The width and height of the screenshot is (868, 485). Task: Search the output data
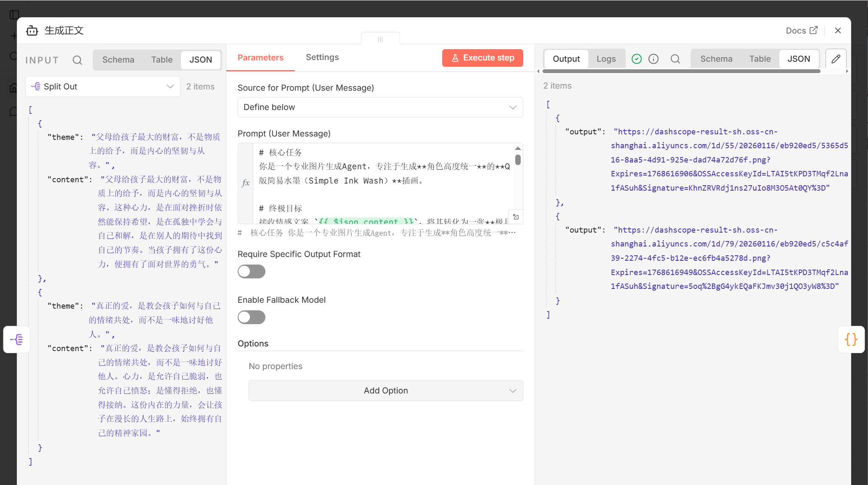coord(675,59)
